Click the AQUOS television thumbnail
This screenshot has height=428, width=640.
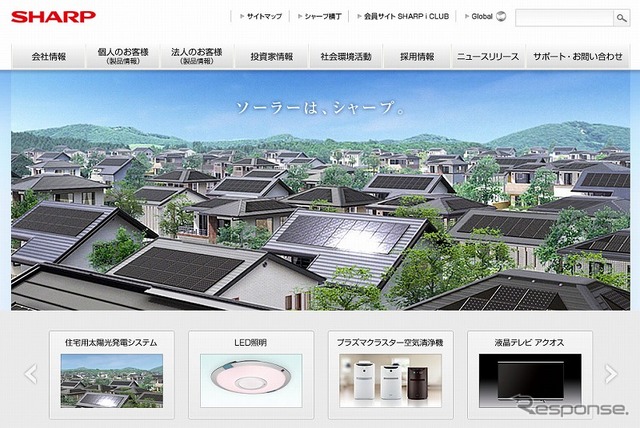point(530,381)
